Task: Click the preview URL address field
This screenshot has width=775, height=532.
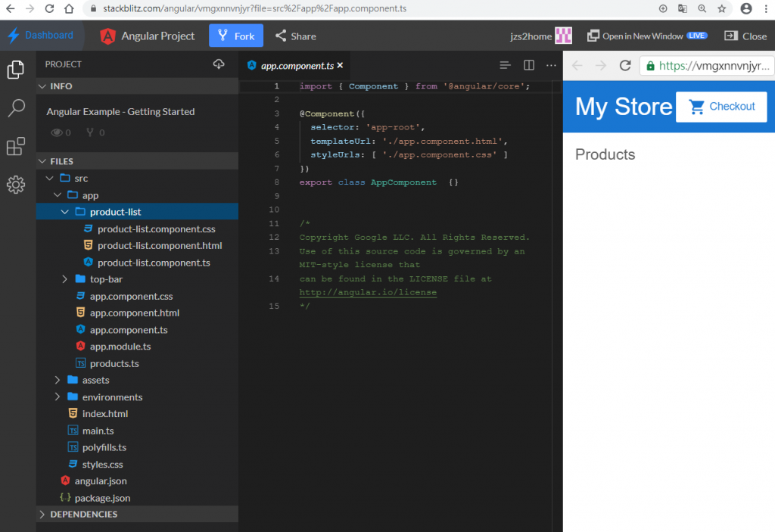Action: click(713, 66)
